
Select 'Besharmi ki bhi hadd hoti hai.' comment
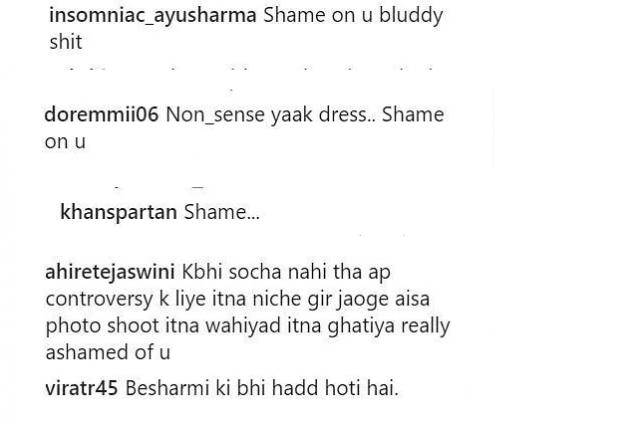click(262, 388)
